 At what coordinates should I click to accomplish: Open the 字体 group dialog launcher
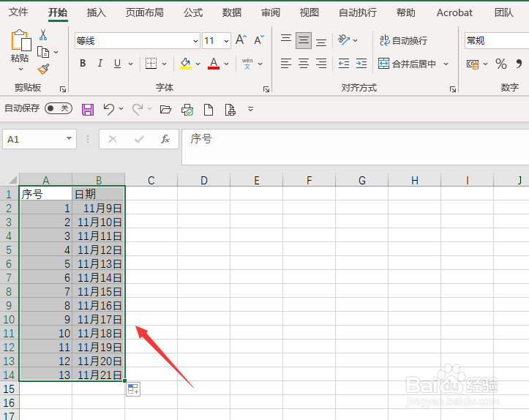(x=266, y=89)
